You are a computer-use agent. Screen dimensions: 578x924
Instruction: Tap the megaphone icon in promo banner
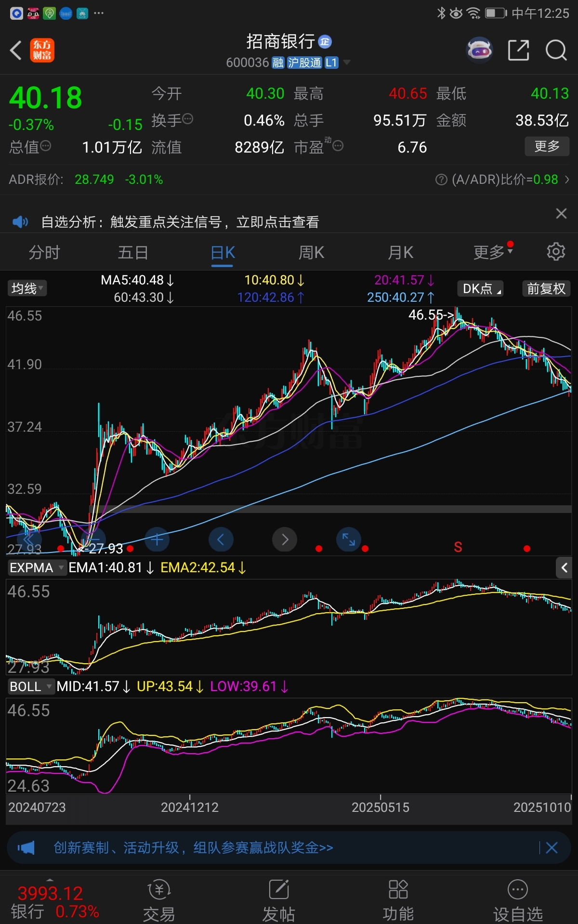[26, 847]
